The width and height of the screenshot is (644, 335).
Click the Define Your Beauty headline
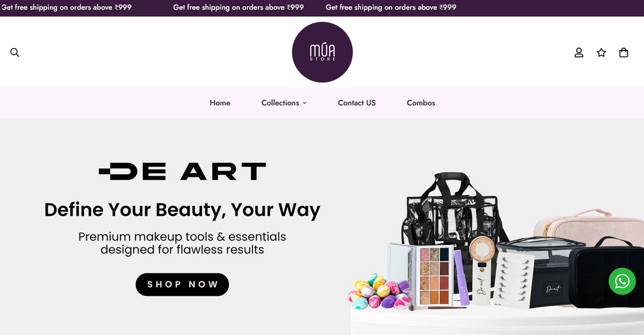[182, 210]
